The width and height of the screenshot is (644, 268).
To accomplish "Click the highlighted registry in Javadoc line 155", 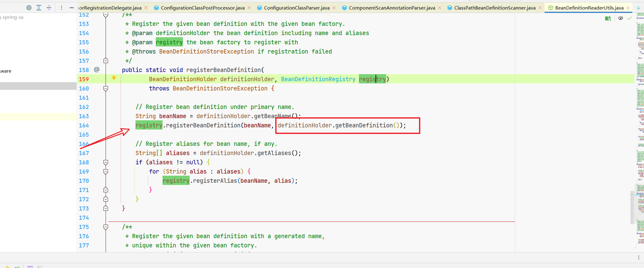I will [x=169, y=42].
